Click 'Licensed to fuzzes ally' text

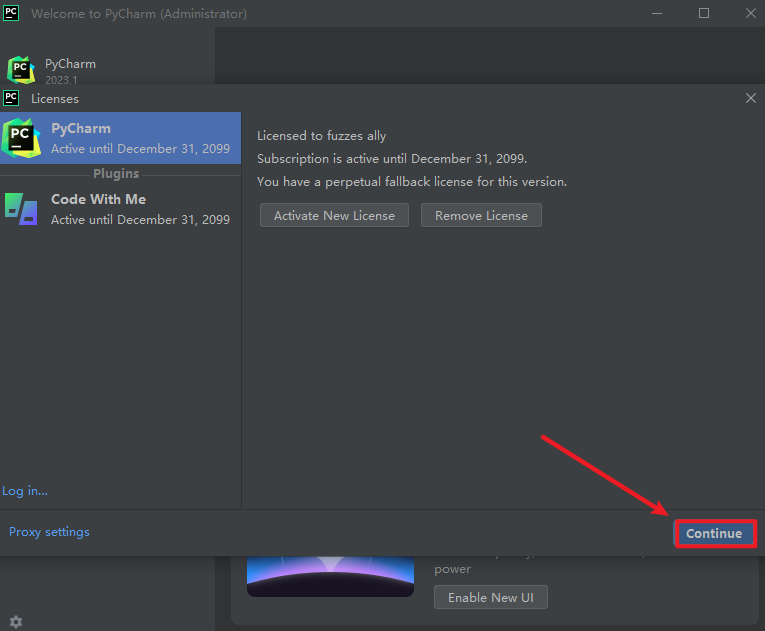(322, 136)
